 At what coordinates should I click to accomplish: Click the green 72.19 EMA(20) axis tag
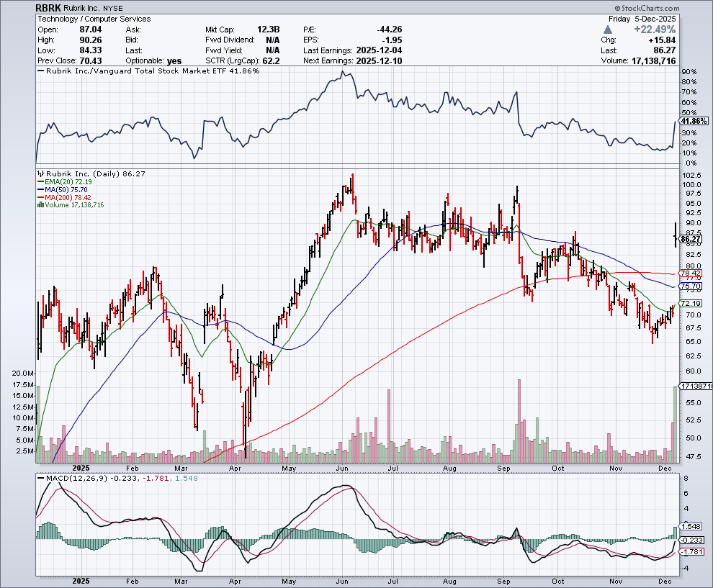pos(691,304)
